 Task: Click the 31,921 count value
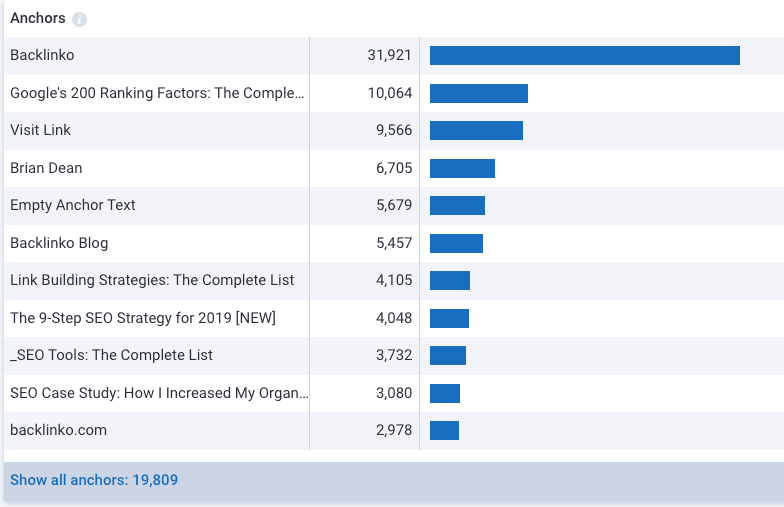coord(390,55)
